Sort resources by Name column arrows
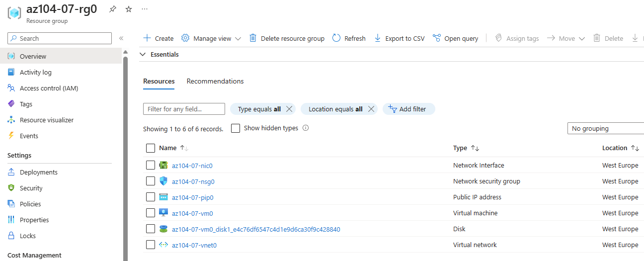The width and height of the screenshot is (644, 261). [x=184, y=148]
